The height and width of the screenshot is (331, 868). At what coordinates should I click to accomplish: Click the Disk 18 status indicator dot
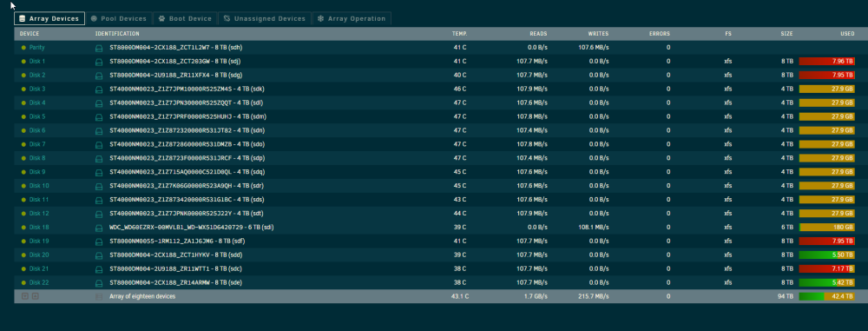click(x=23, y=228)
